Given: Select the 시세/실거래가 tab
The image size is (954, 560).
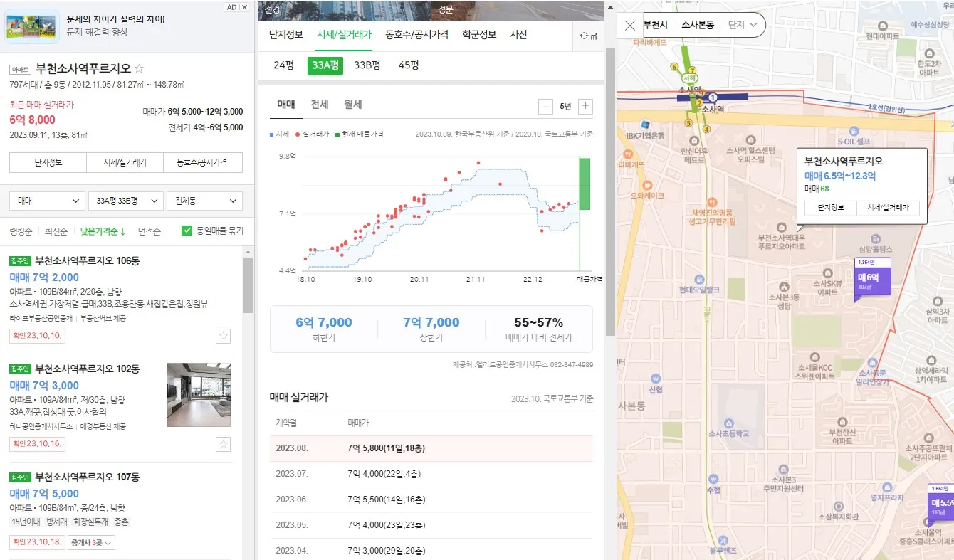Looking at the screenshot, I should pyautogui.click(x=344, y=35).
